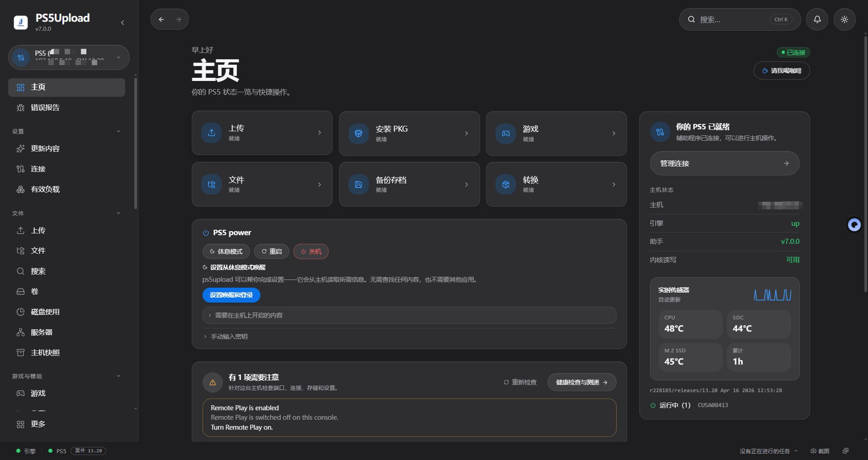The height and width of the screenshot is (460, 868).
Task: Select 更新内容 in the sidebar
Action: point(66,149)
